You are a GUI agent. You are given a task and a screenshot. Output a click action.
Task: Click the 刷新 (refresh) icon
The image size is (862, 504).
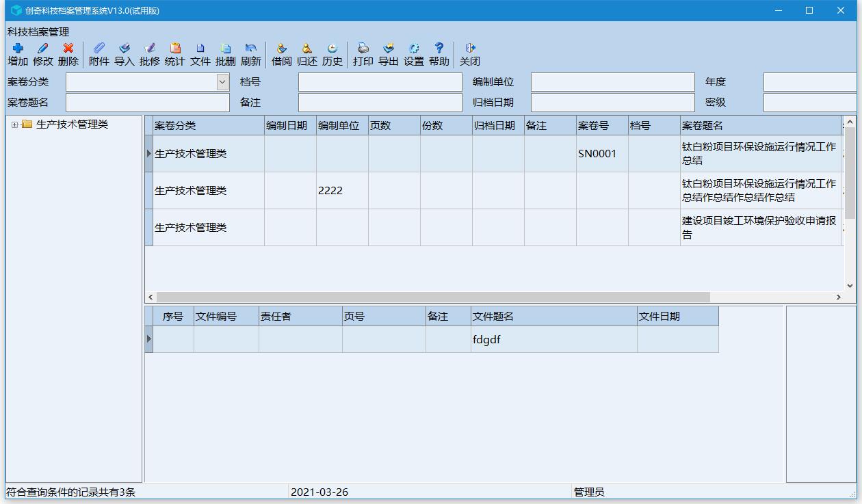pyautogui.click(x=251, y=48)
